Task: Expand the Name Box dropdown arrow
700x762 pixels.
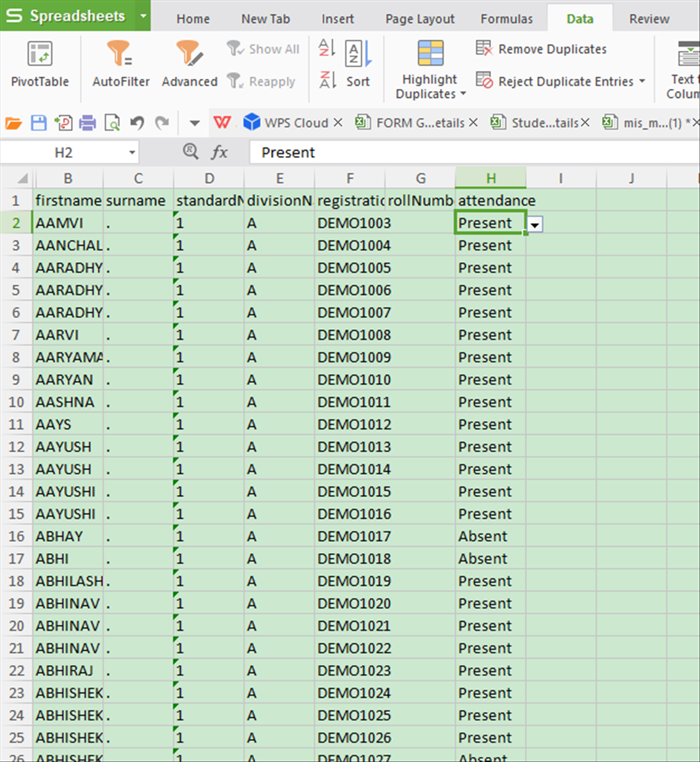Action: click(132, 153)
